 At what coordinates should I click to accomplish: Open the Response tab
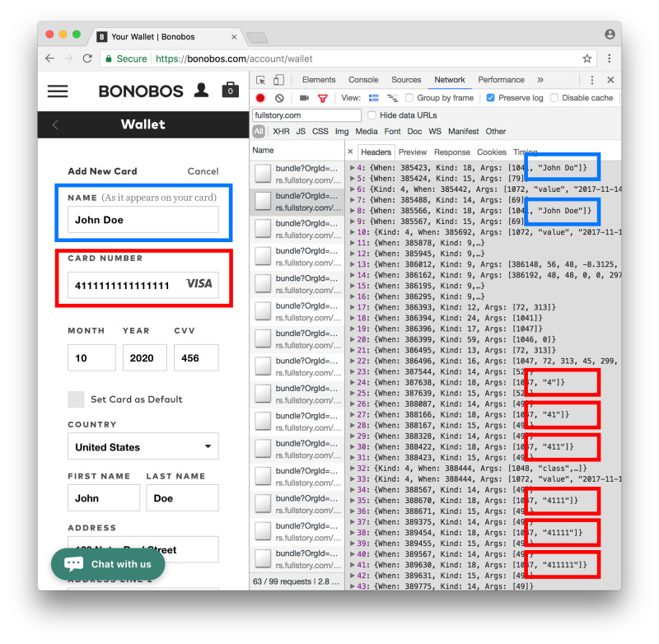click(x=451, y=152)
